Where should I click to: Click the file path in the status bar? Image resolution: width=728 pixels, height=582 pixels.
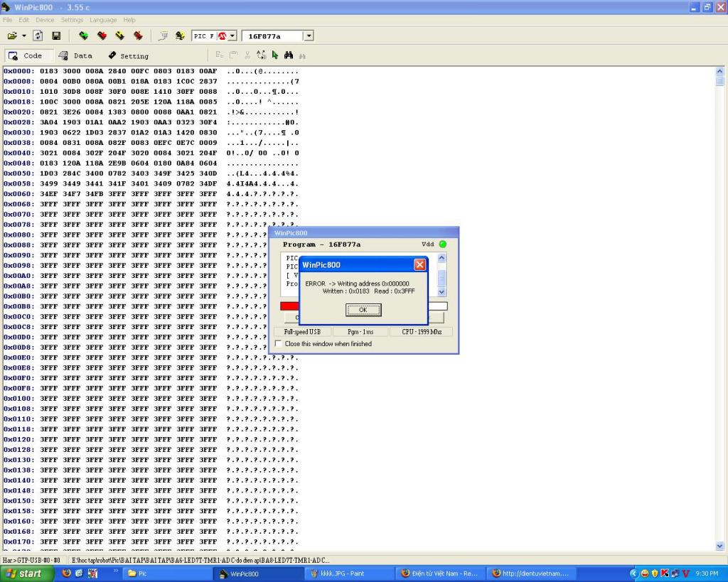pyautogui.click(x=200, y=560)
